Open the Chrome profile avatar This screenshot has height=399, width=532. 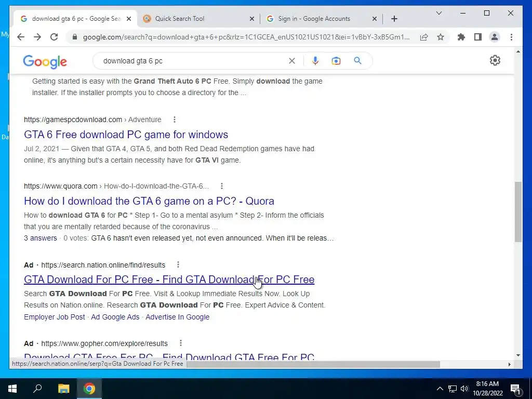[x=495, y=37]
